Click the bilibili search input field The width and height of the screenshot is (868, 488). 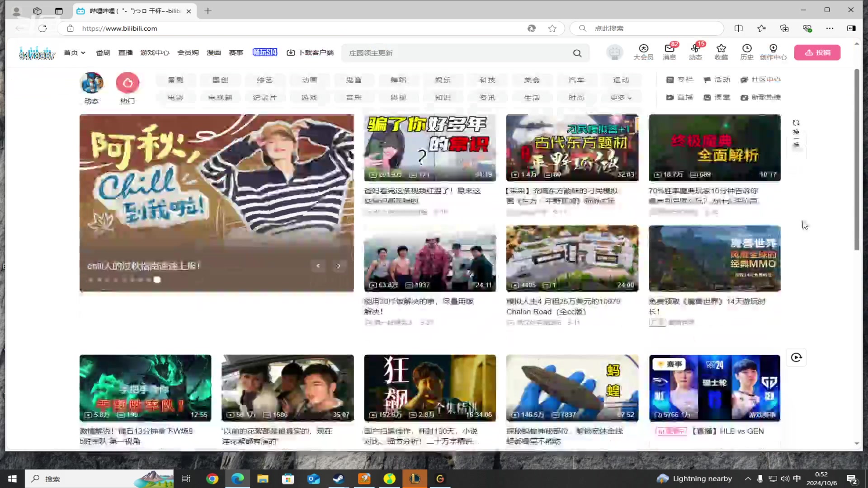(457, 53)
